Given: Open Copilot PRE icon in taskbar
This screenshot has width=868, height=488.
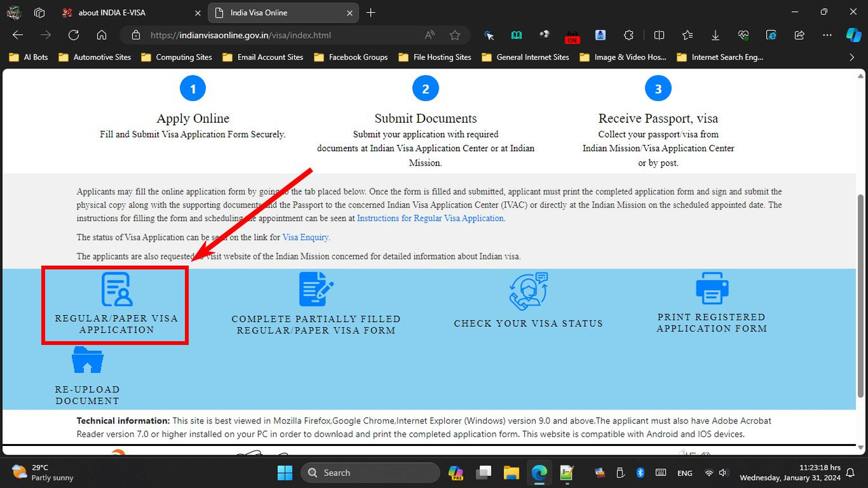Looking at the screenshot, I should tap(456, 472).
